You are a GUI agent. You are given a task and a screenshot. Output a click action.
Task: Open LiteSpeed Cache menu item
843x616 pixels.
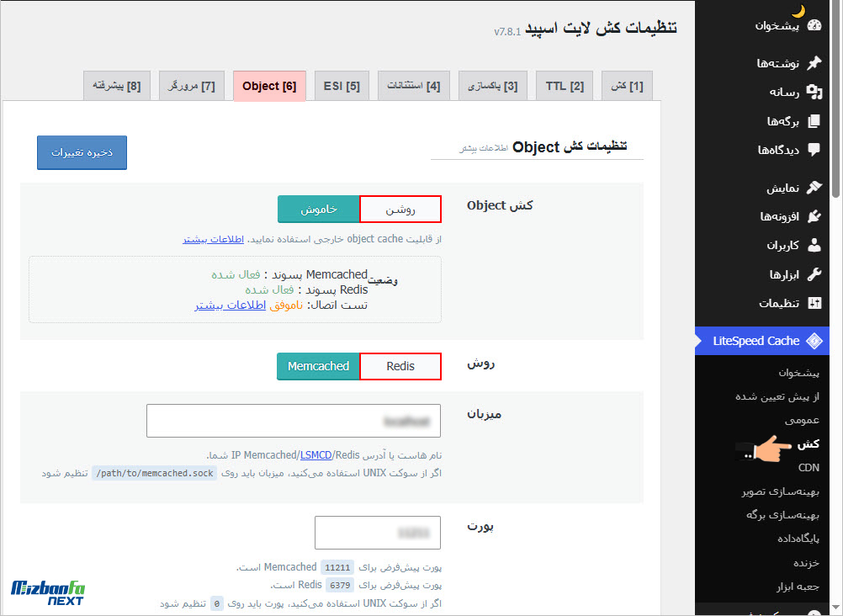pyautogui.click(x=762, y=341)
